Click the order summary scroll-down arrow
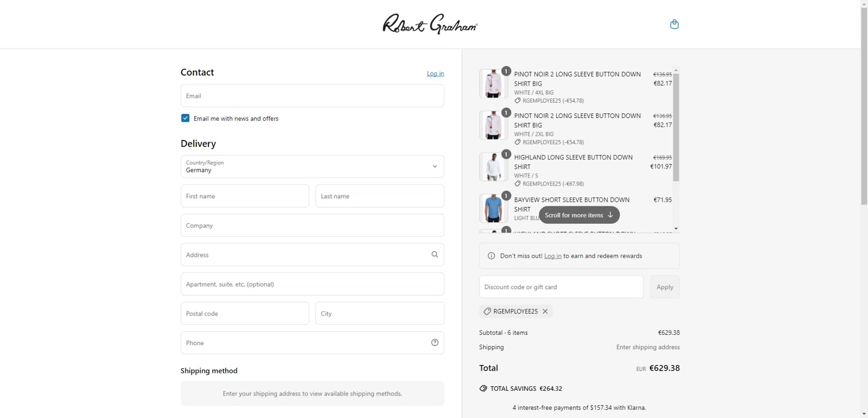Image resolution: width=868 pixels, height=418 pixels. tap(676, 229)
